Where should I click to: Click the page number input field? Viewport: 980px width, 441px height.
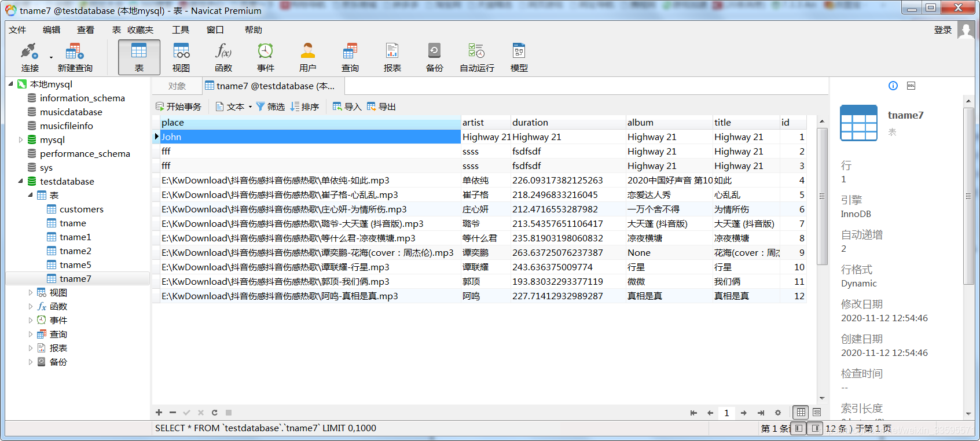click(726, 413)
